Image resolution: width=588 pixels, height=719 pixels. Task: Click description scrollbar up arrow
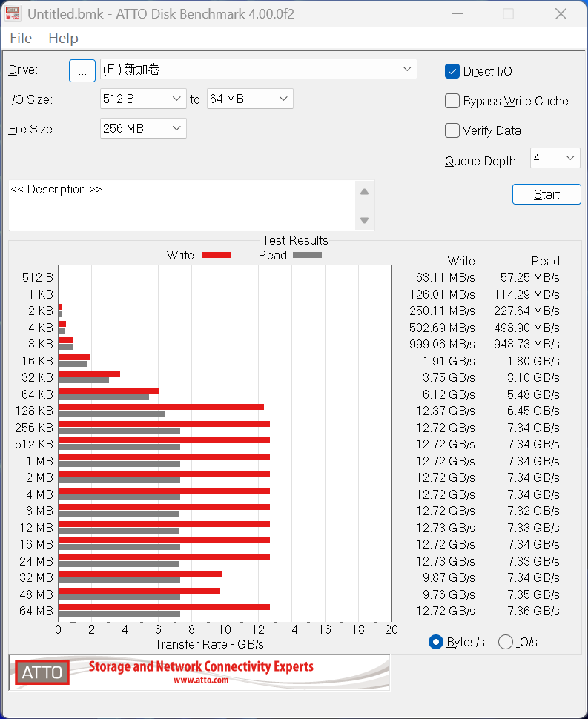(365, 192)
